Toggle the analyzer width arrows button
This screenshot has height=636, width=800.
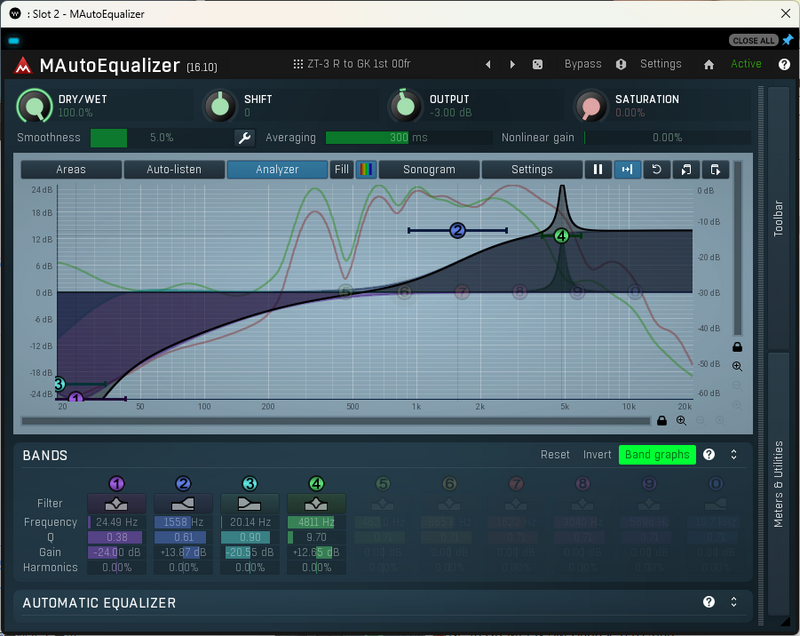pyautogui.click(x=628, y=169)
